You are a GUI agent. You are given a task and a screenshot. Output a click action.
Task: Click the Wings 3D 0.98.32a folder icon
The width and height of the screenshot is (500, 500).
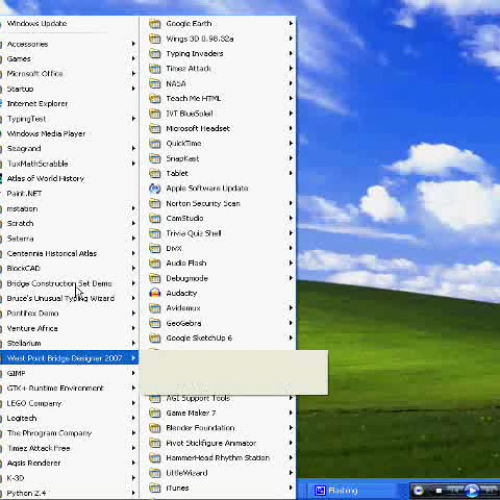click(x=155, y=39)
